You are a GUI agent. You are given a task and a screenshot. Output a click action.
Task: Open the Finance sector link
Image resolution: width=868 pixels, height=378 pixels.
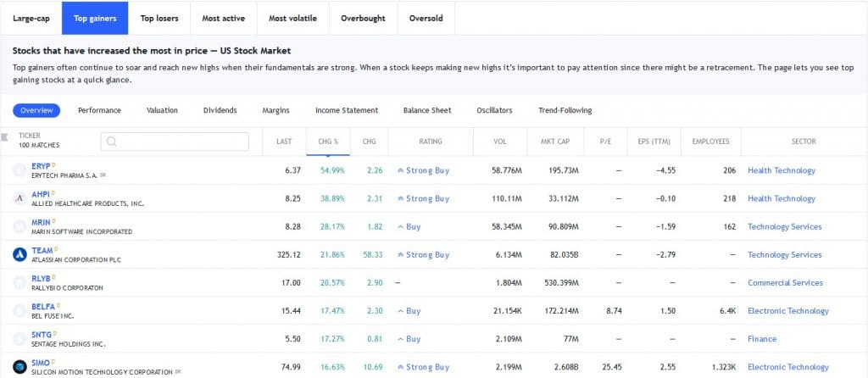click(x=762, y=339)
